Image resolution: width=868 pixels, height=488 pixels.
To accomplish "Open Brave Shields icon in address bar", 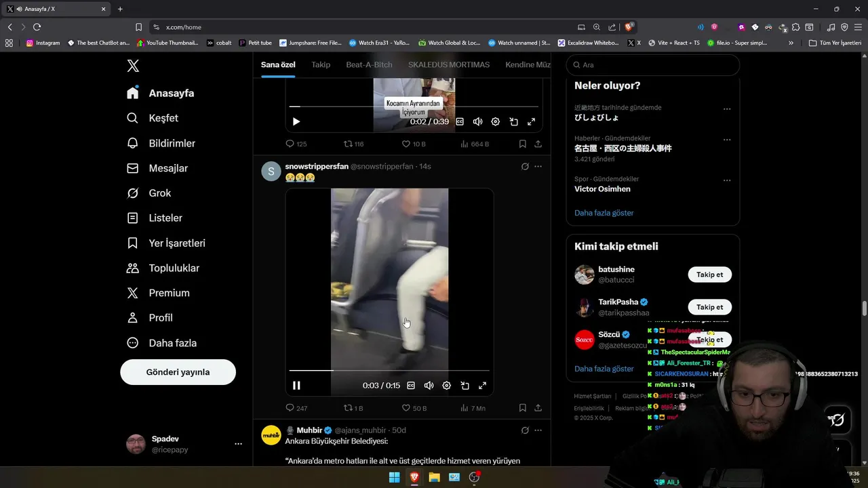I will point(629,27).
